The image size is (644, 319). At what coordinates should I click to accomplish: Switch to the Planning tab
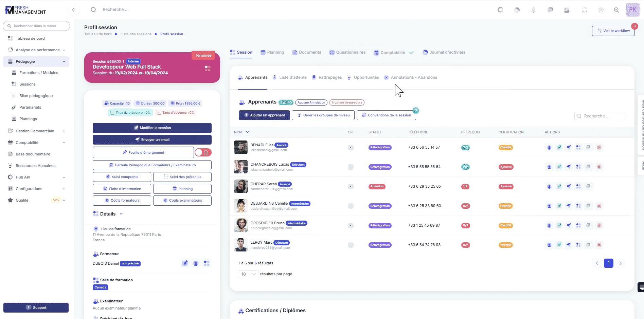[272, 52]
